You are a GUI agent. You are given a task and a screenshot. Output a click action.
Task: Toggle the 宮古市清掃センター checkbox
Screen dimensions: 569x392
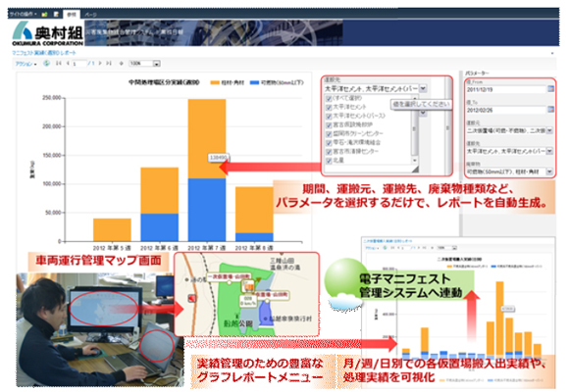(329, 152)
